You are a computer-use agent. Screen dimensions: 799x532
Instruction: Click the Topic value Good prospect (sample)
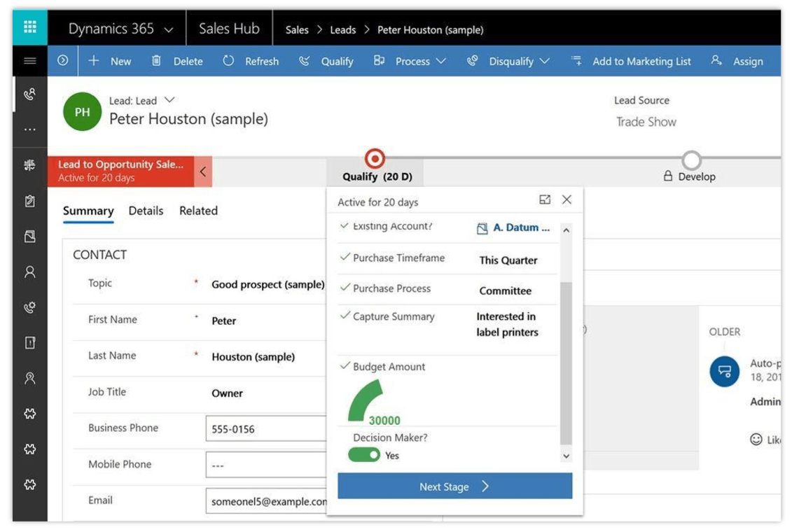pos(268,284)
